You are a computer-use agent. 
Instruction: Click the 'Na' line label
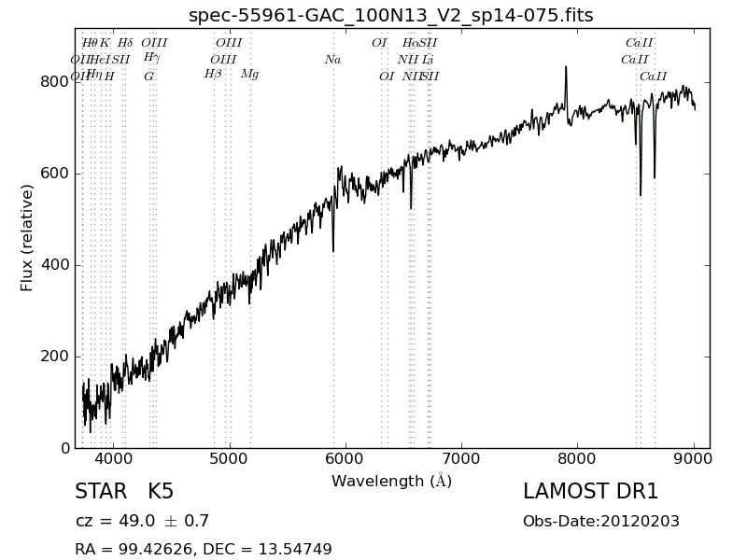(333, 60)
